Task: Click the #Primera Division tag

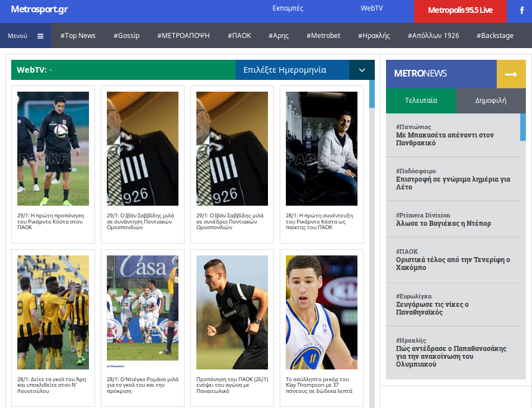Action: coord(423,215)
